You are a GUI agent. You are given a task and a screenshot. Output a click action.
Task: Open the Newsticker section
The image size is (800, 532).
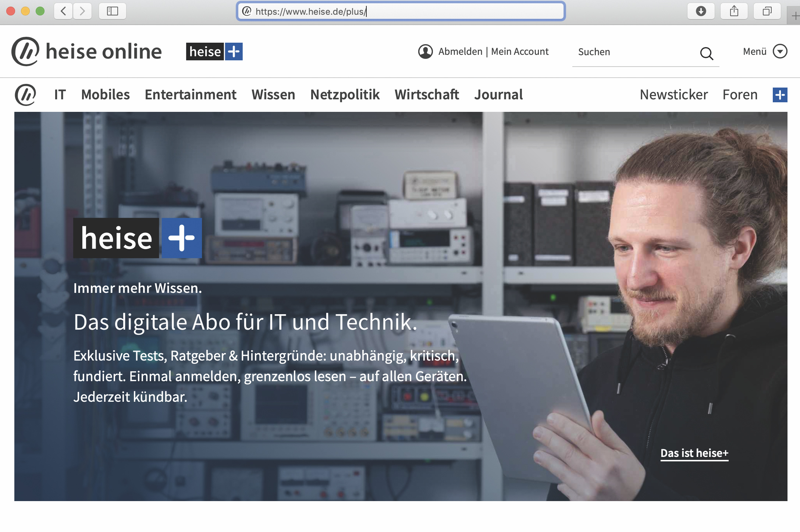(673, 95)
